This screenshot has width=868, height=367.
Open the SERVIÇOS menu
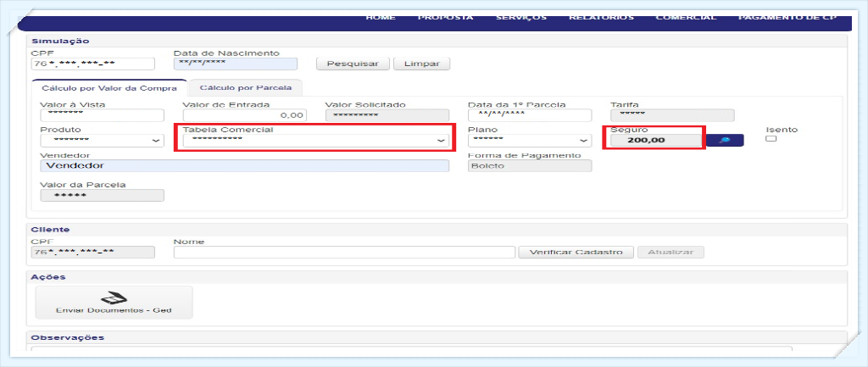click(x=521, y=17)
